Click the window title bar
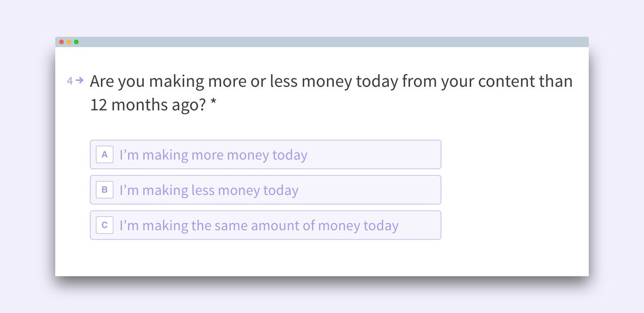644x313 pixels. (322, 42)
